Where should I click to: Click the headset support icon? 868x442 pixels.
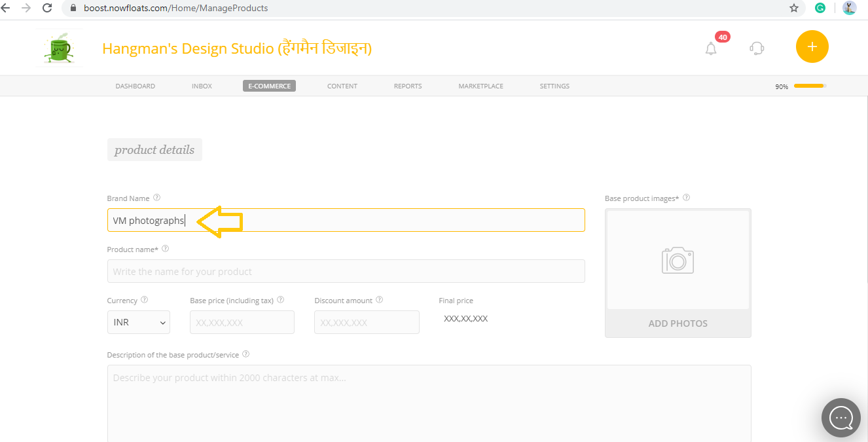757,48
